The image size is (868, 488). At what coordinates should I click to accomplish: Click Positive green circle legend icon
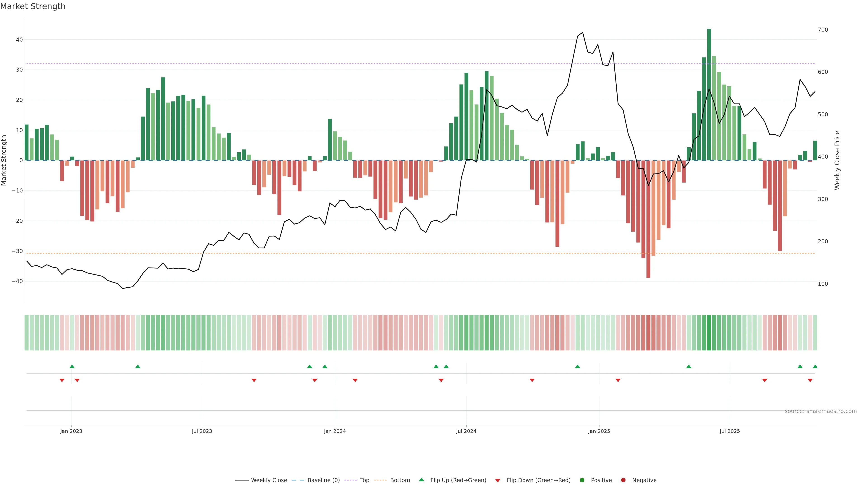click(x=582, y=480)
